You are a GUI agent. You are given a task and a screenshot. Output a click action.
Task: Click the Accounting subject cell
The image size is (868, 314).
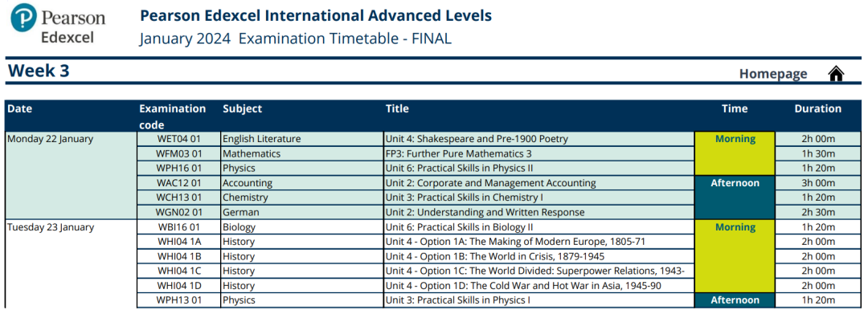tap(302, 183)
